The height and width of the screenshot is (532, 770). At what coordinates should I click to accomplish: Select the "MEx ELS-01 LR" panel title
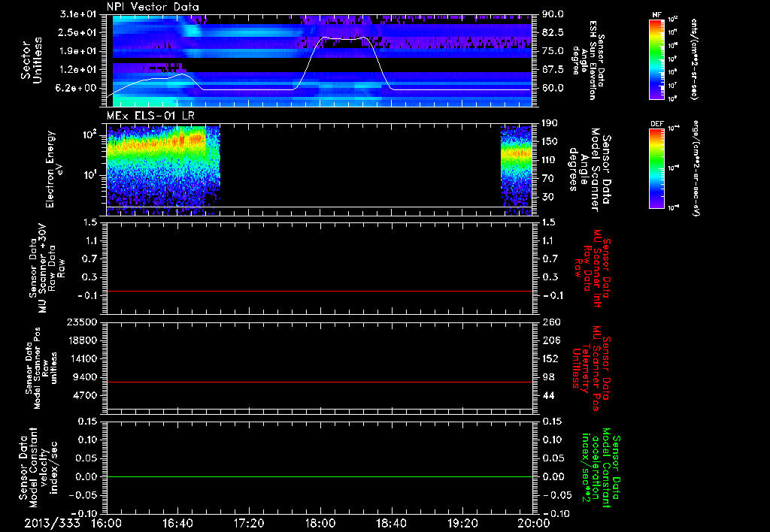coord(150,116)
